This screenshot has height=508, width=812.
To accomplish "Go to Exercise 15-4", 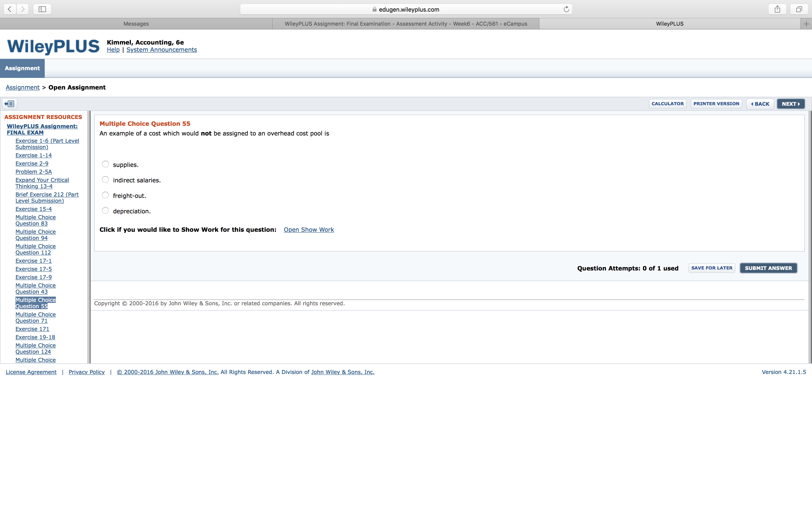I will (34, 209).
